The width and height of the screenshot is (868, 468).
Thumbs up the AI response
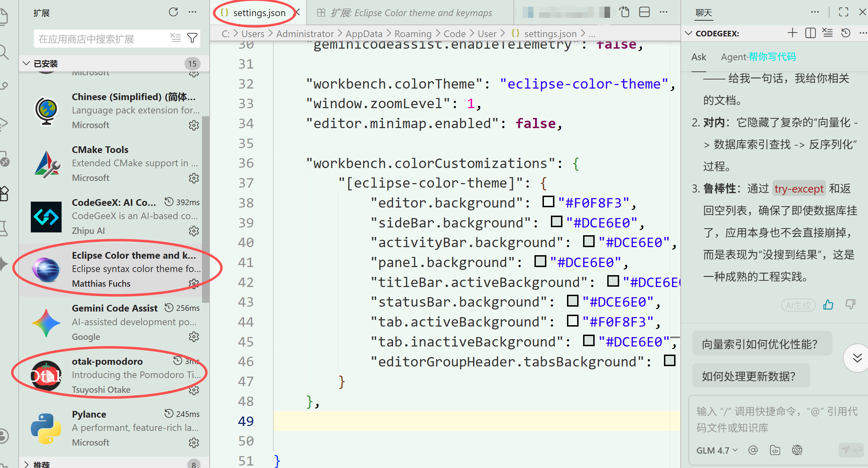[x=828, y=305]
